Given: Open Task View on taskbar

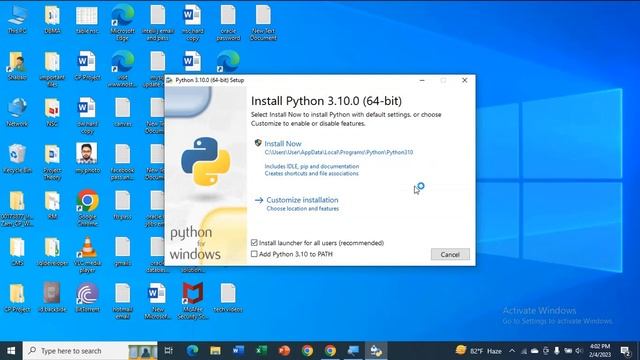Looking at the screenshot, I should click(169, 351).
